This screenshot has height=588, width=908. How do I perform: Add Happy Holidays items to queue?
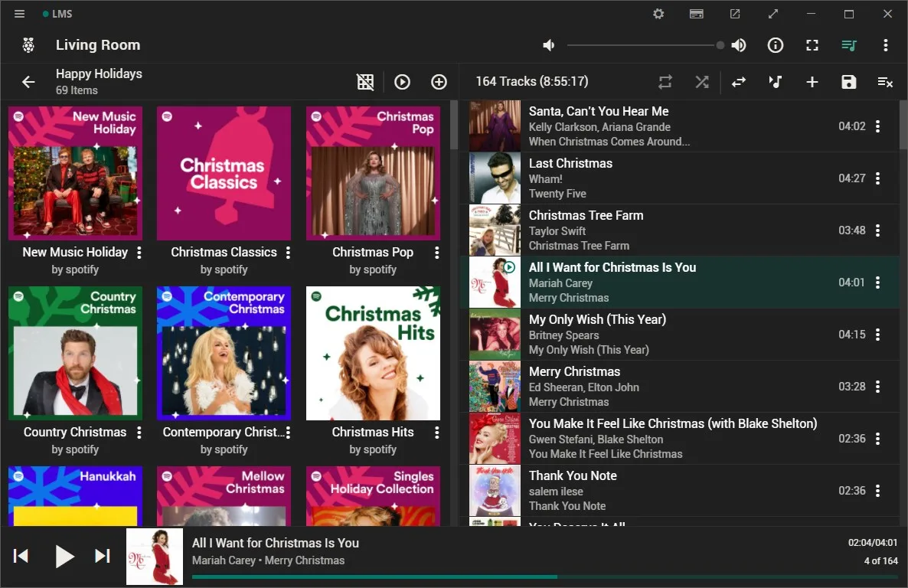pyautogui.click(x=439, y=82)
